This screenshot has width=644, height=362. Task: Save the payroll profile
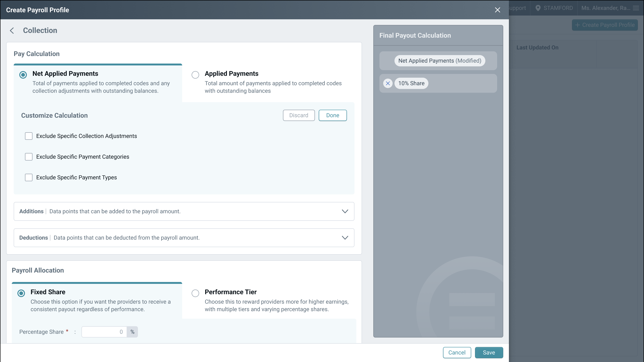click(489, 353)
